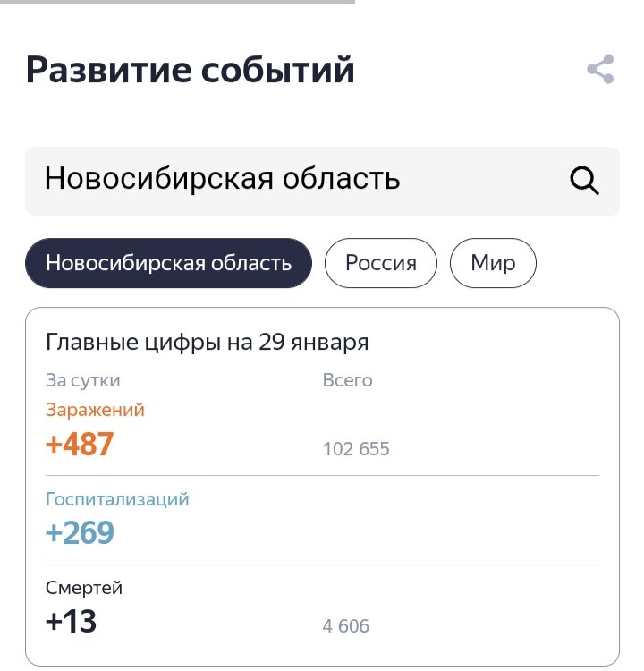644x671 pixels.
Task: Click the +487 daily infections number
Action: click(80, 444)
